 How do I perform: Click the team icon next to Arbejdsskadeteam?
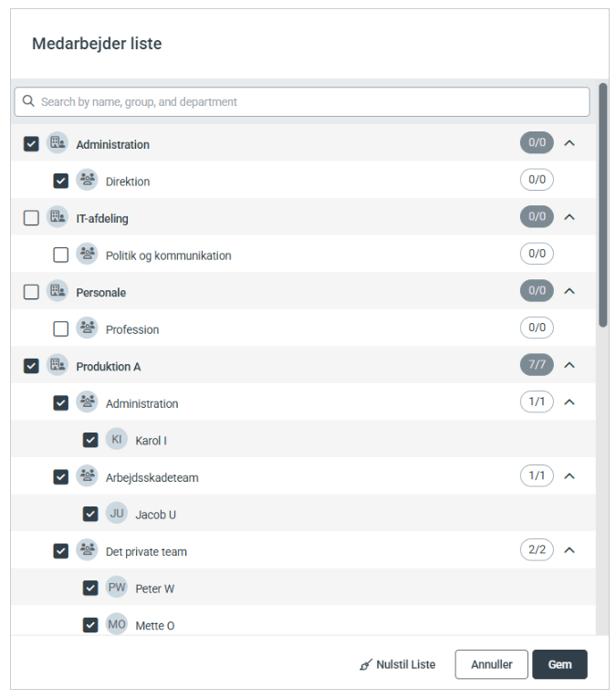[x=87, y=476]
